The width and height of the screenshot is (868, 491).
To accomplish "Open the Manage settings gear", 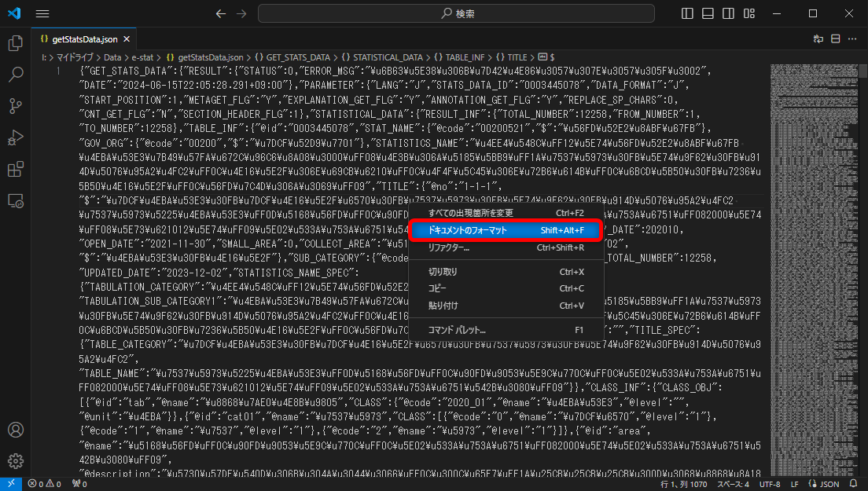I will click(15, 461).
